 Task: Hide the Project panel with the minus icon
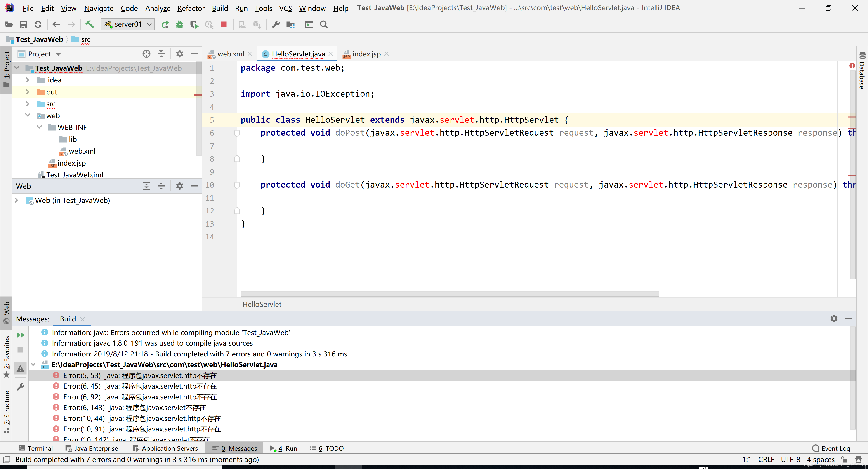(194, 54)
